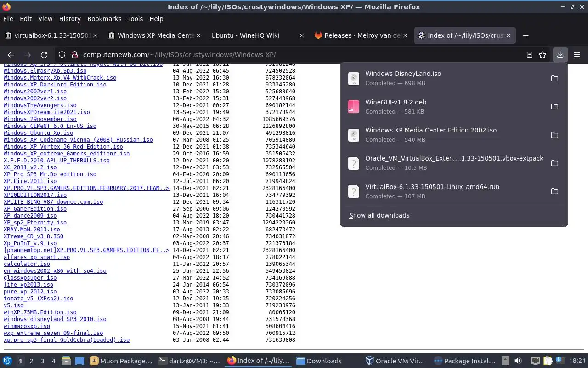Open xp.pro-sp3-final-GoldCobra(Loaded).iso link
Image resolution: width=588 pixels, height=368 pixels.
67,340
